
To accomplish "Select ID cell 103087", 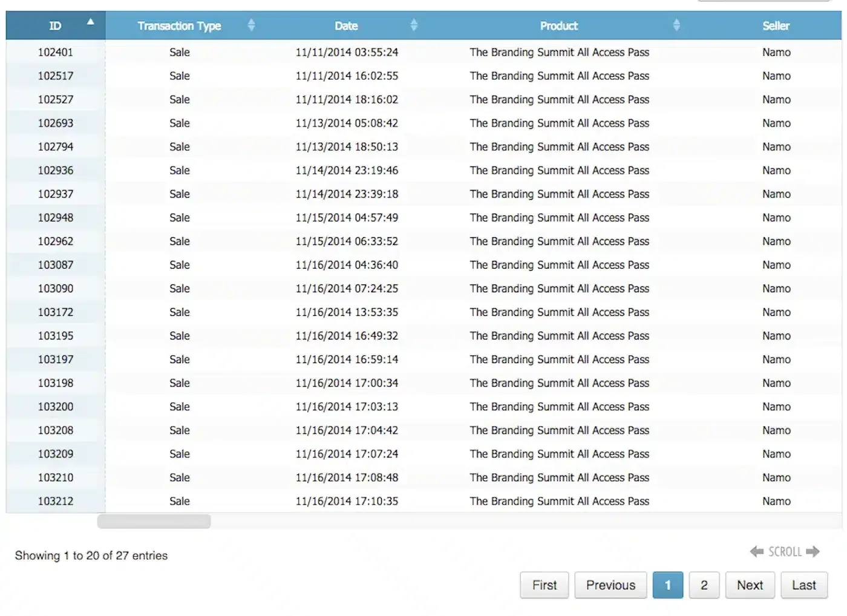I will click(56, 264).
